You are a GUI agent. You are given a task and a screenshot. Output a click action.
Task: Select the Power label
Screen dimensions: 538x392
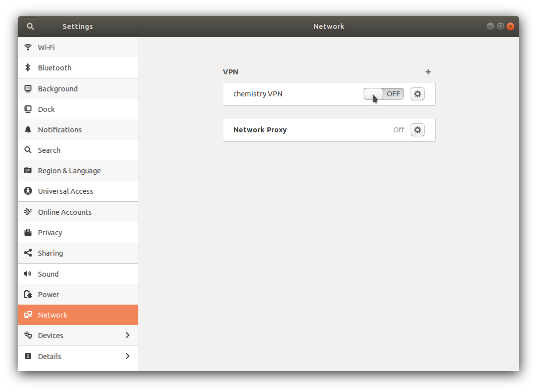48,295
